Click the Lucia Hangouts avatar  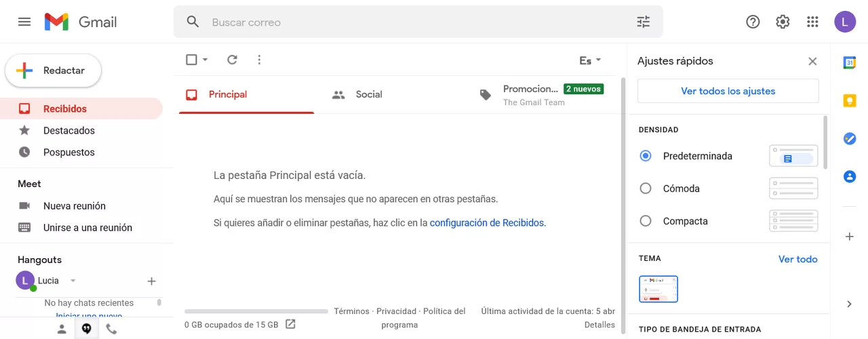[25, 280]
